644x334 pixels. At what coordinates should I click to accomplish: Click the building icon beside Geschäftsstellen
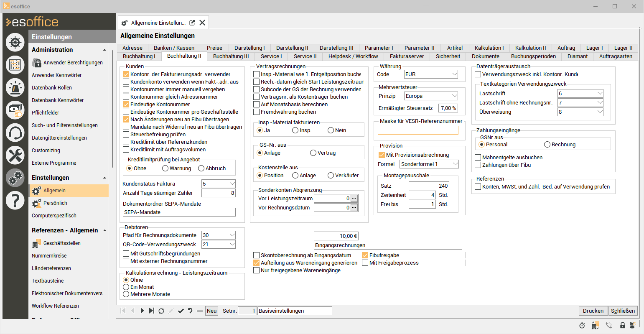pos(36,243)
